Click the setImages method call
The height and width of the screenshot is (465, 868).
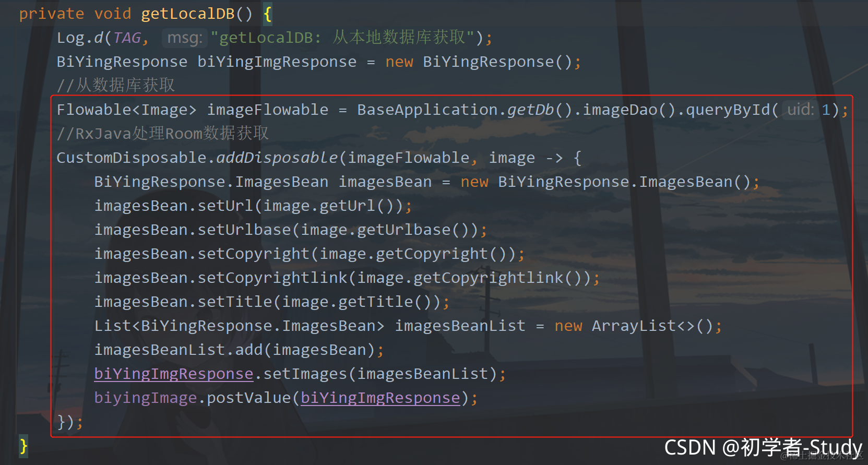[x=305, y=374]
